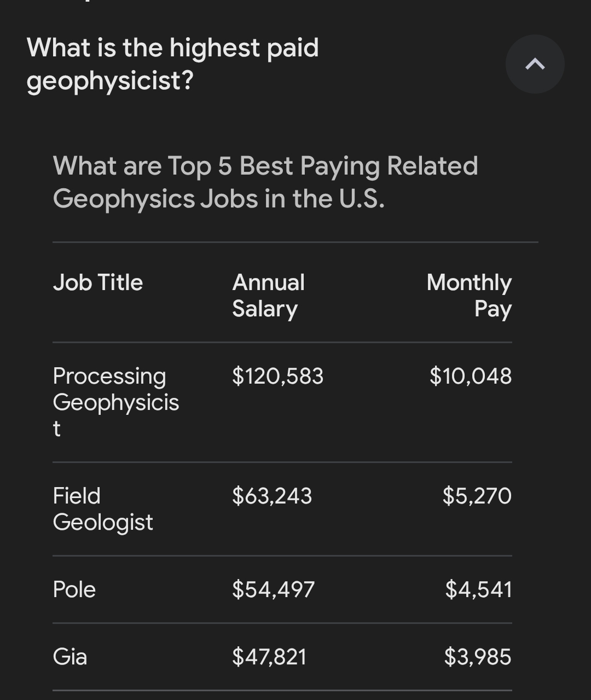Click the $10,048 monthly pay value

471,376
